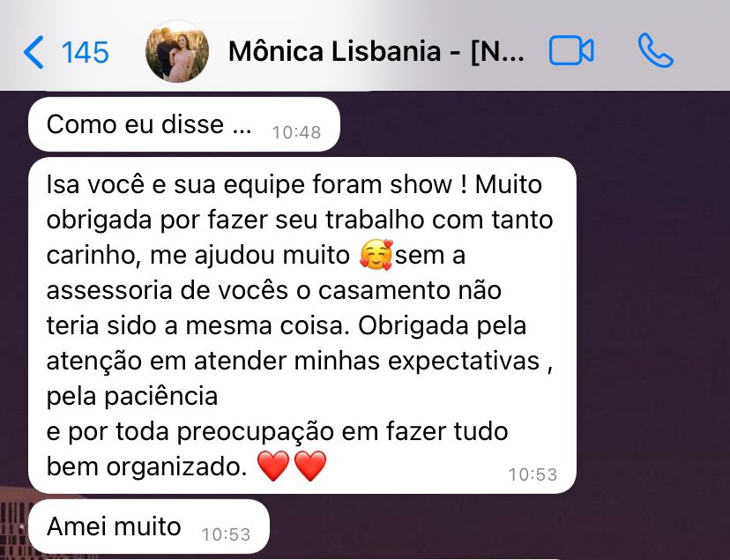Viewport: 730px width, 560px height.
Task: Tap the blue back chevron arrow
Action: 33,52
